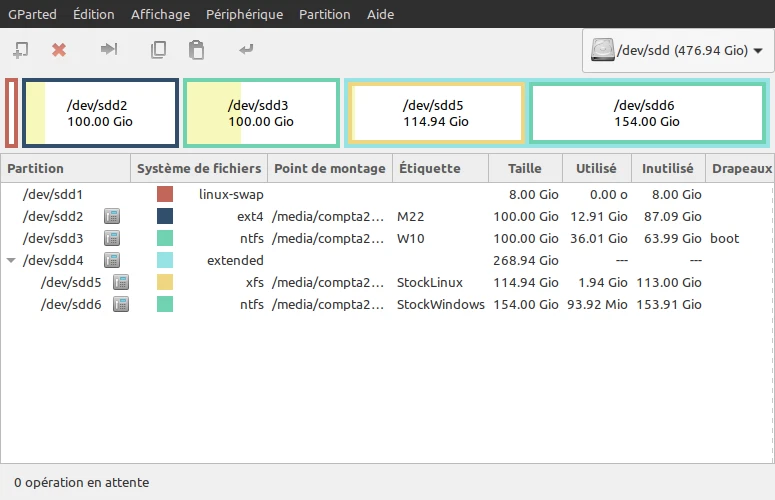
Task: Select the /dev/sdd2 block in disk map
Action: [x=100, y=113]
